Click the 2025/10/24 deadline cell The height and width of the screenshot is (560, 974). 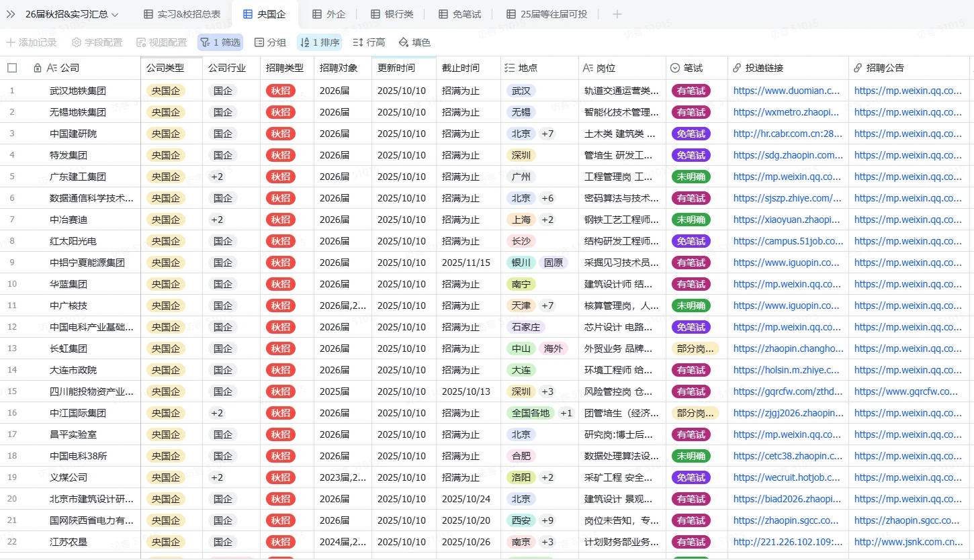468,499
